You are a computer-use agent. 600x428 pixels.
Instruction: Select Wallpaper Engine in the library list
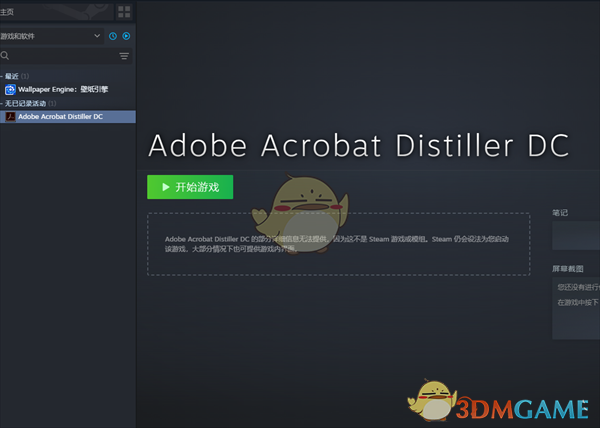[68, 90]
